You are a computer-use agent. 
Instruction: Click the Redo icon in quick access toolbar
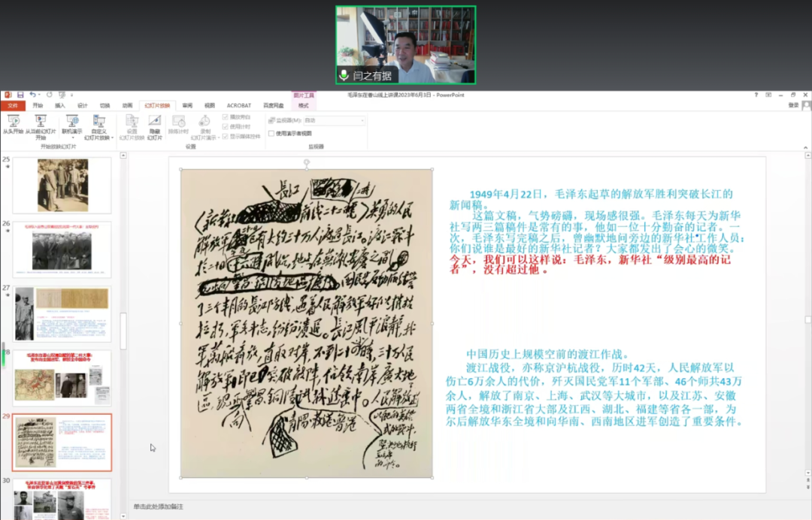tap(49, 95)
